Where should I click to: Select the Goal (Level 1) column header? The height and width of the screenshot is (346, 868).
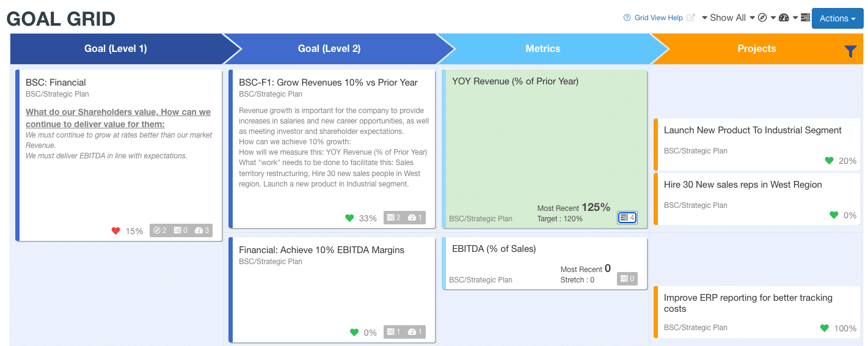click(115, 49)
